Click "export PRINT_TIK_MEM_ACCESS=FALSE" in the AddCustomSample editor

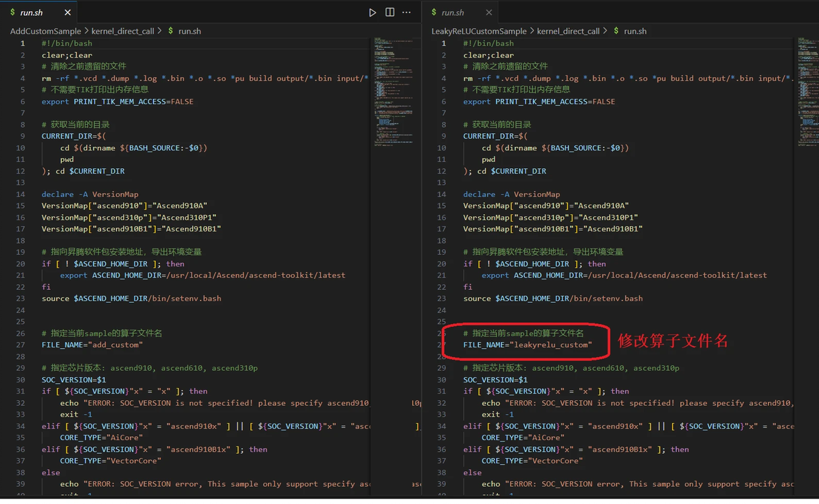point(117,102)
